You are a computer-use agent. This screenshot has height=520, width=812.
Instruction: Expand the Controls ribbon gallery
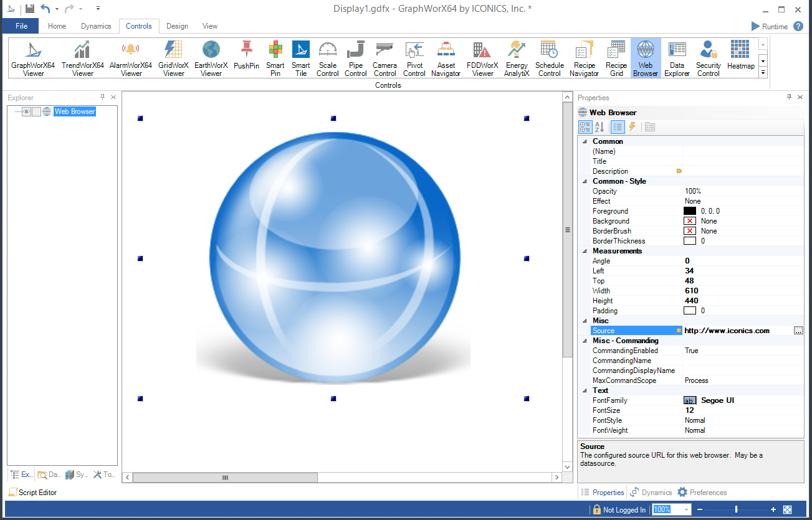763,73
